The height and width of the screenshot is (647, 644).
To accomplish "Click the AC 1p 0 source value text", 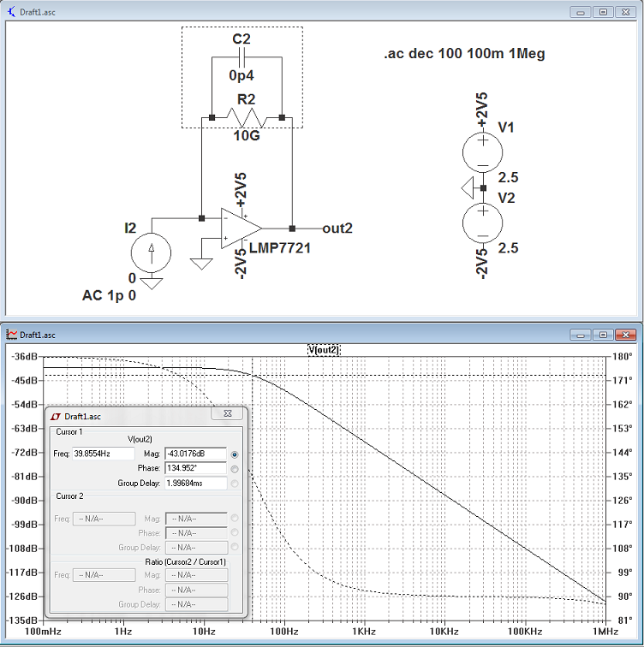I will [109, 295].
